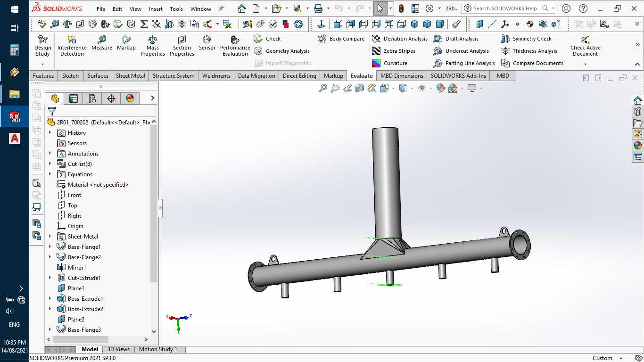The width and height of the screenshot is (644, 362).
Task: Toggle the Curvature display
Action: coord(390,63)
